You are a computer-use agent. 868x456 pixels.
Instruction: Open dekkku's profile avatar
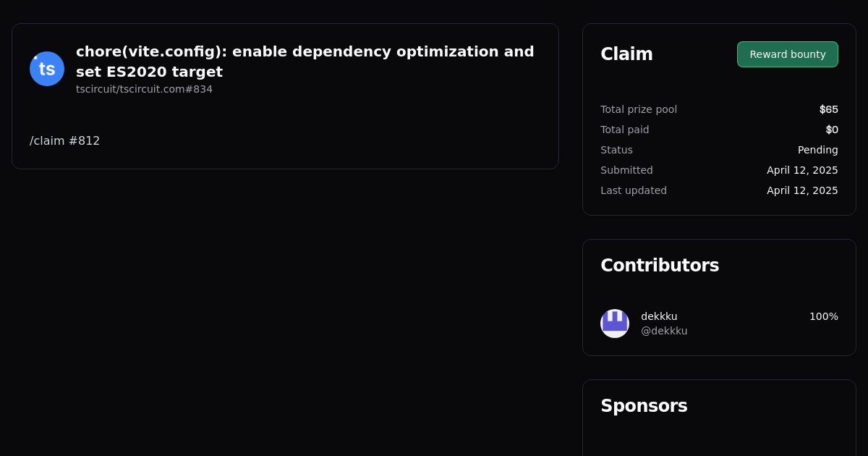(614, 324)
